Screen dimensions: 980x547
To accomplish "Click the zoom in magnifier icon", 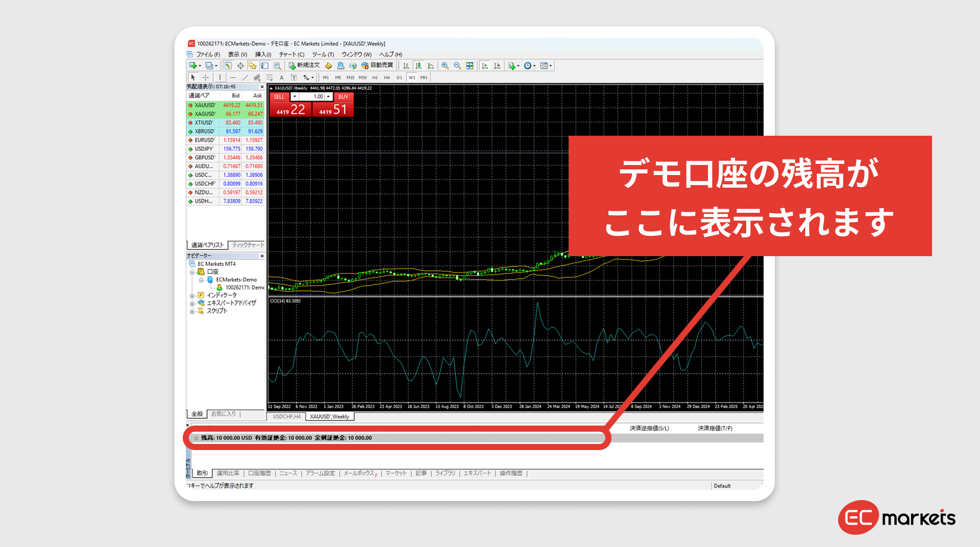I will coord(445,65).
